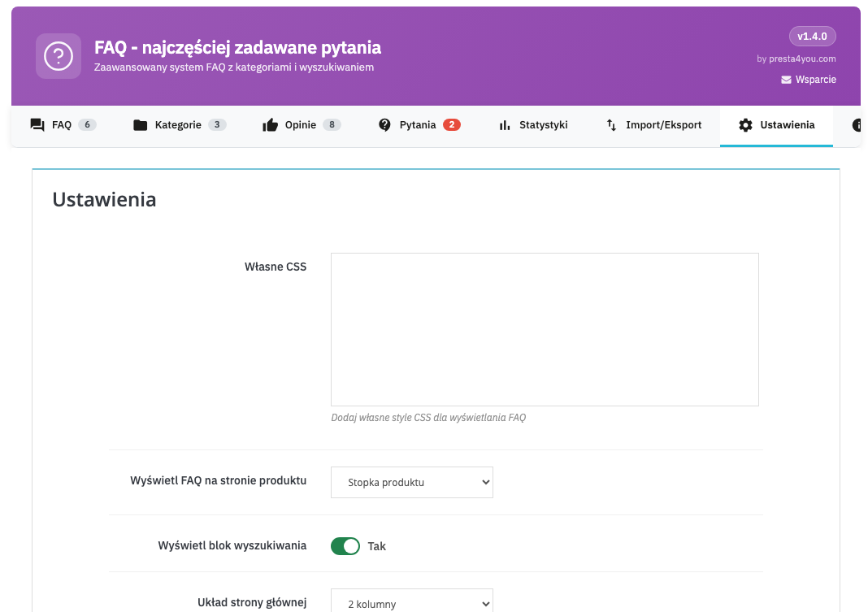This screenshot has height=612, width=868.
Task: Click inside the Własne CSS textarea
Action: (x=545, y=330)
